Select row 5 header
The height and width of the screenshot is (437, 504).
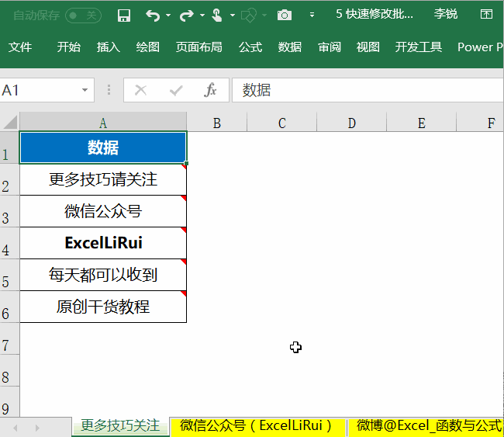(9, 275)
